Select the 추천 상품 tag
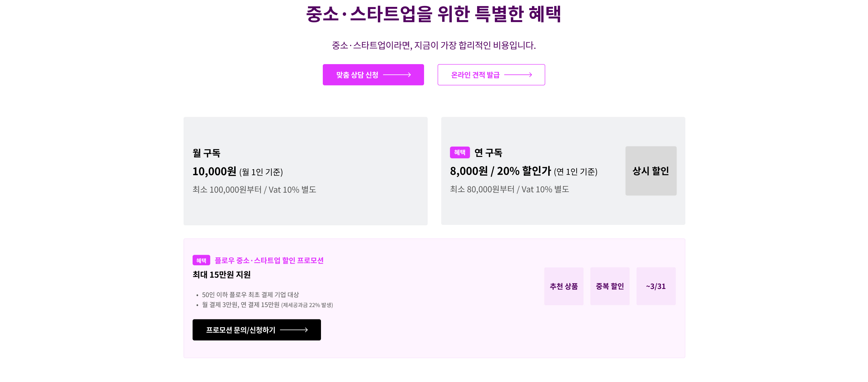This screenshot has height=382, width=868. pos(564,286)
